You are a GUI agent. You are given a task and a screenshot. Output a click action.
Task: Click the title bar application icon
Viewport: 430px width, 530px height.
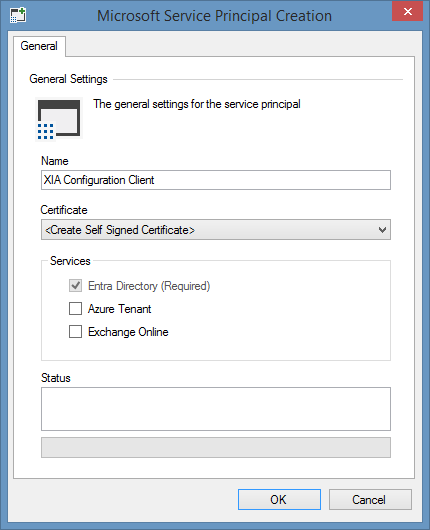(18, 16)
